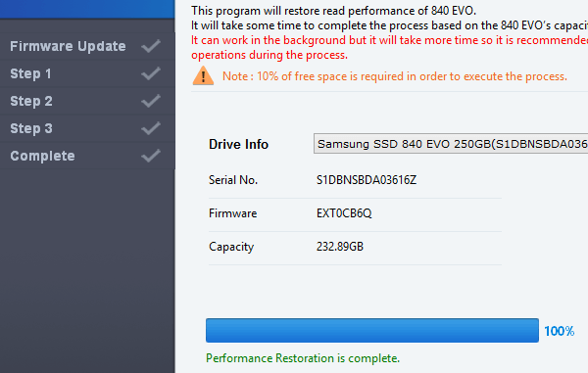Click 'This program will restore read performance' line

[x=333, y=11]
